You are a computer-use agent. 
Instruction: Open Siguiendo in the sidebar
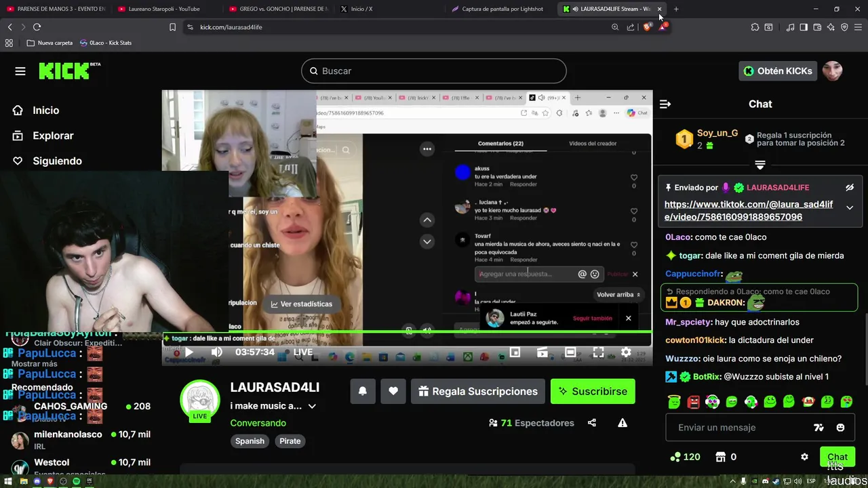[x=47, y=161]
